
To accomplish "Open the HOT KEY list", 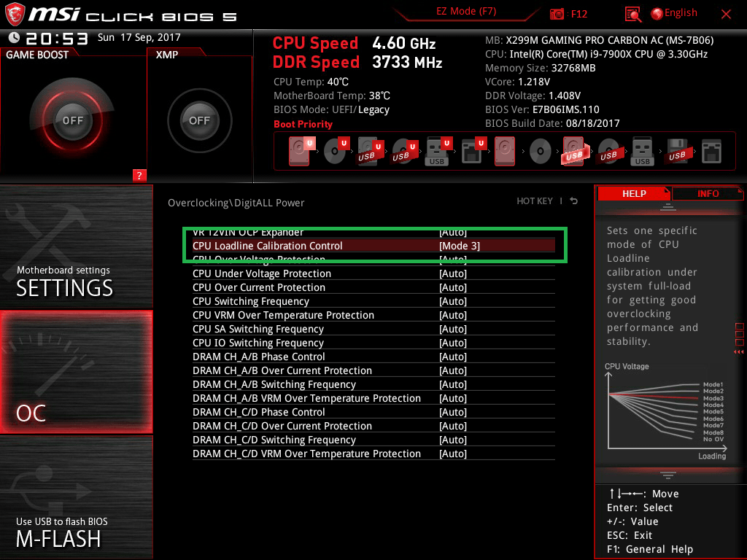I will coord(535,201).
